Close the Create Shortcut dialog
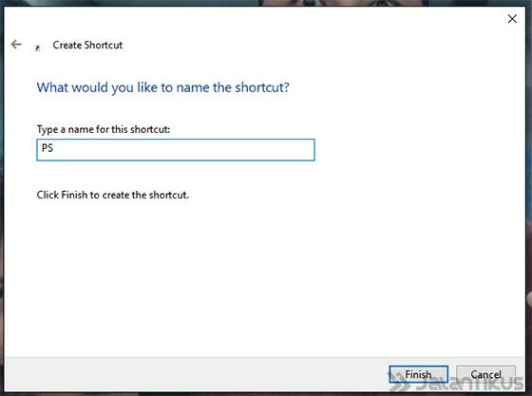The image size is (532, 396). (512, 19)
